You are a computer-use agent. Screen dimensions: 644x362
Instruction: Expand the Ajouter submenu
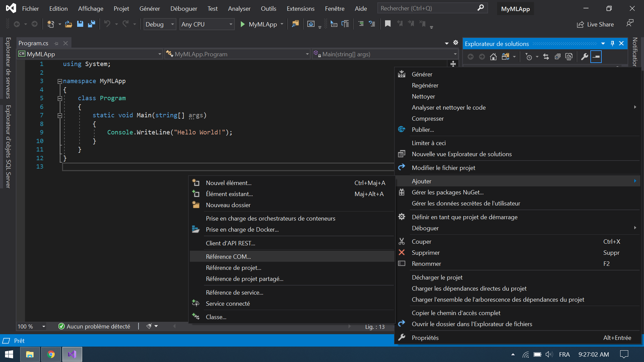(x=422, y=181)
